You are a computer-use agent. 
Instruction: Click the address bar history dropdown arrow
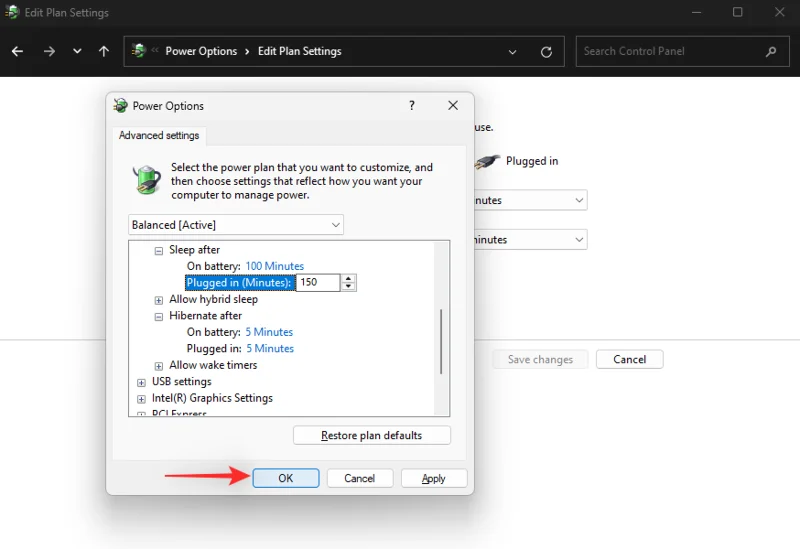[513, 52]
